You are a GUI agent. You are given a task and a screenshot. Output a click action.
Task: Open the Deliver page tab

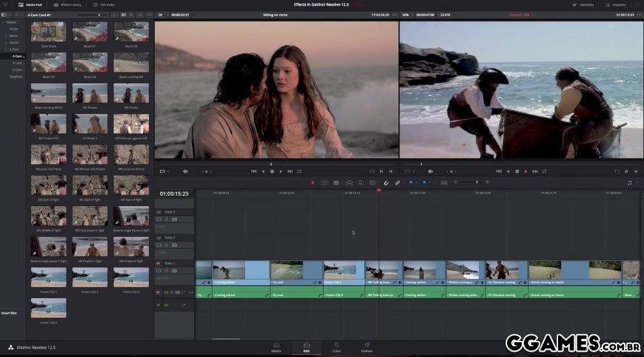(x=367, y=347)
